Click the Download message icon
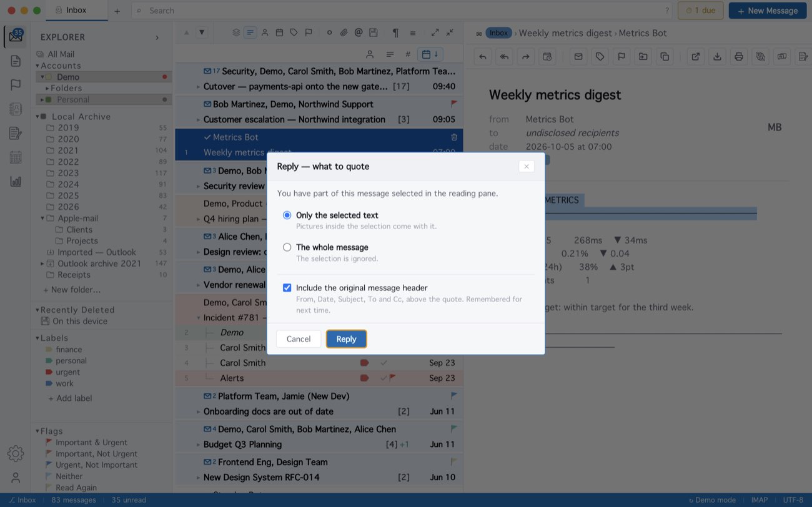The width and height of the screenshot is (812, 507). point(717,57)
